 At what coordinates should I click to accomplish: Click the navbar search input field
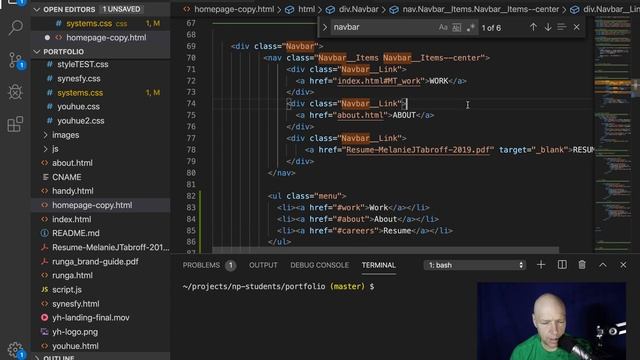pos(383,27)
